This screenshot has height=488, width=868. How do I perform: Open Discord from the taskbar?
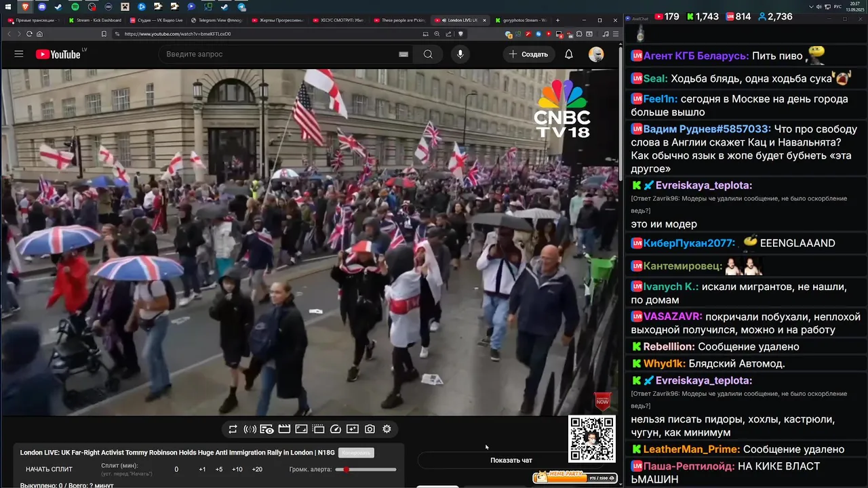point(41,7)
